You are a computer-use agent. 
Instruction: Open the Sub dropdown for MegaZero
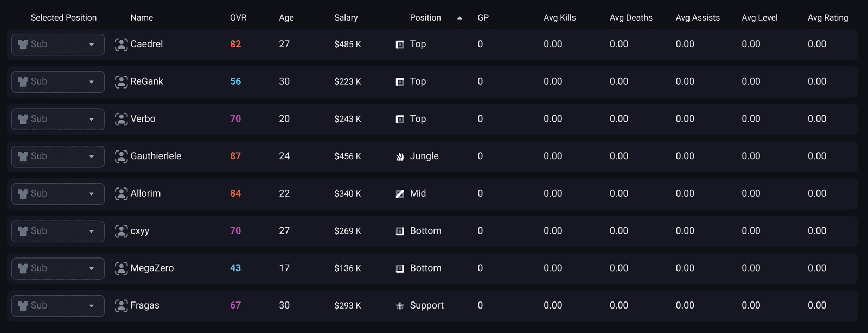(58, 268)
